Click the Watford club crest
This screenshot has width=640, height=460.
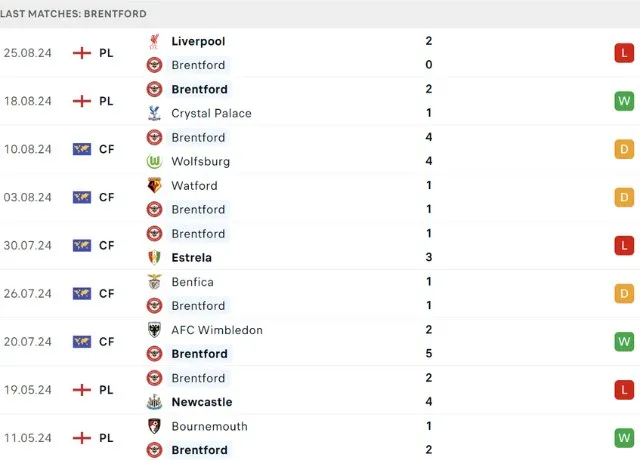click(155, 185)
